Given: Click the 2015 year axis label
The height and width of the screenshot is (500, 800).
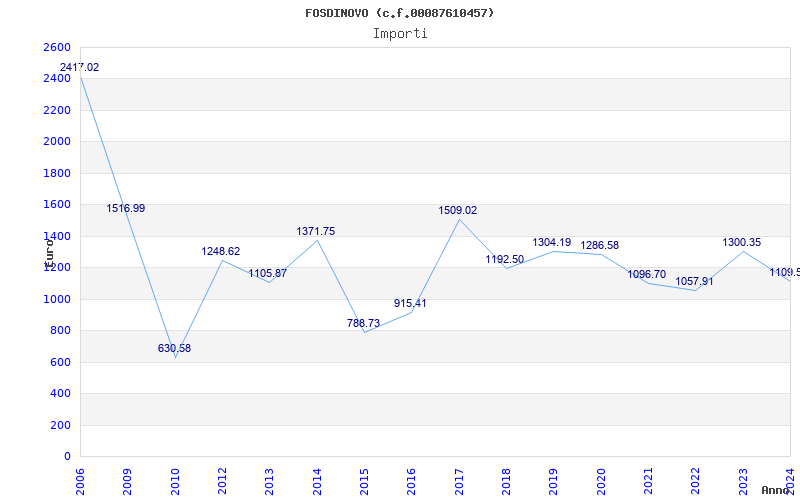Looking at the screenshot, I should [x=364, y=482].
